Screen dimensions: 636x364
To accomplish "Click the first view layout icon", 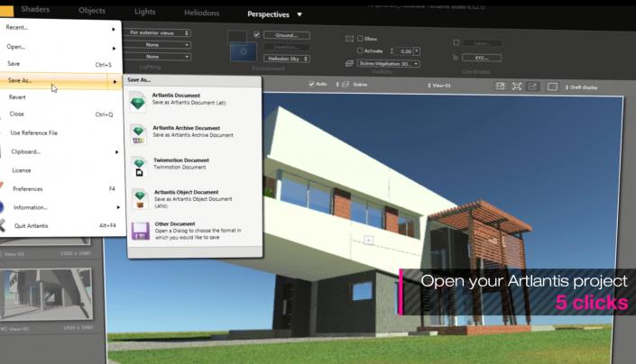I will 500,86.
